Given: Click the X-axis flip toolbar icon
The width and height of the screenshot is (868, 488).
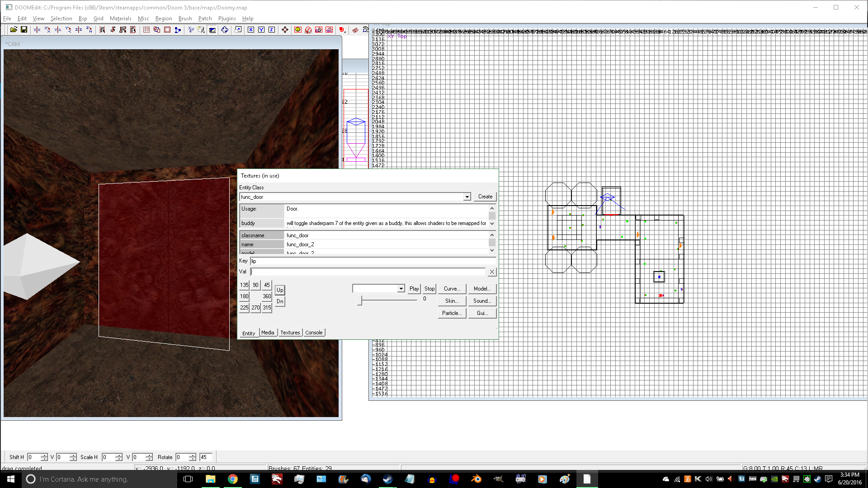Looking at the screenshot, I should tap(37, 30).
